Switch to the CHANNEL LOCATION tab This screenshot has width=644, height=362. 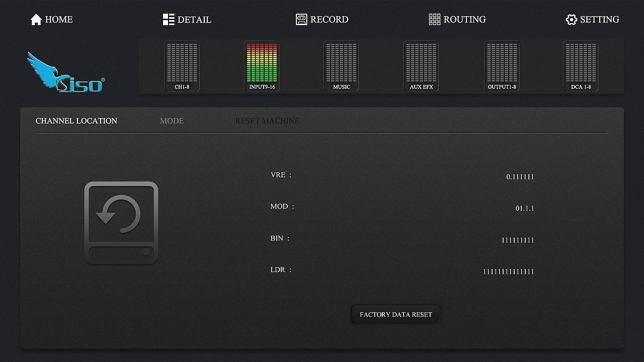tap(76, 121)
